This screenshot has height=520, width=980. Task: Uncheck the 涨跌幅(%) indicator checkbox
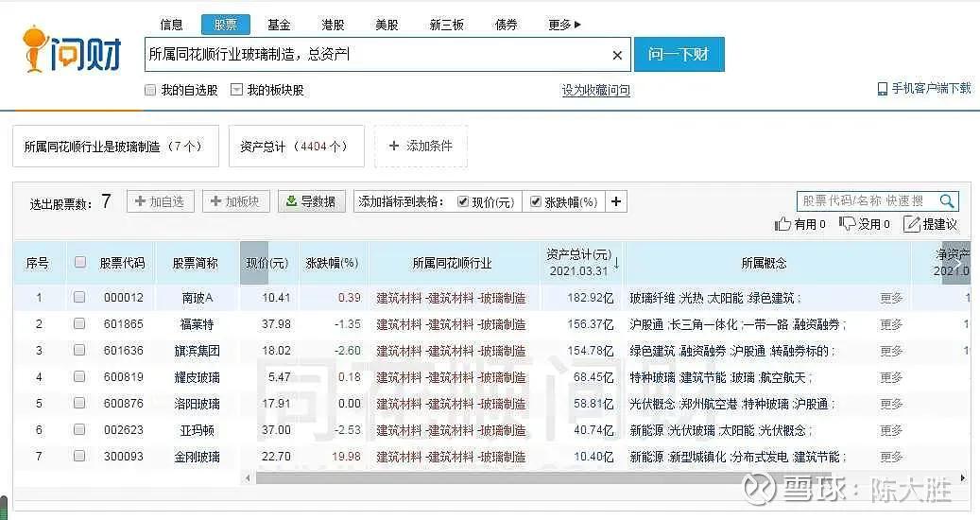536,201
